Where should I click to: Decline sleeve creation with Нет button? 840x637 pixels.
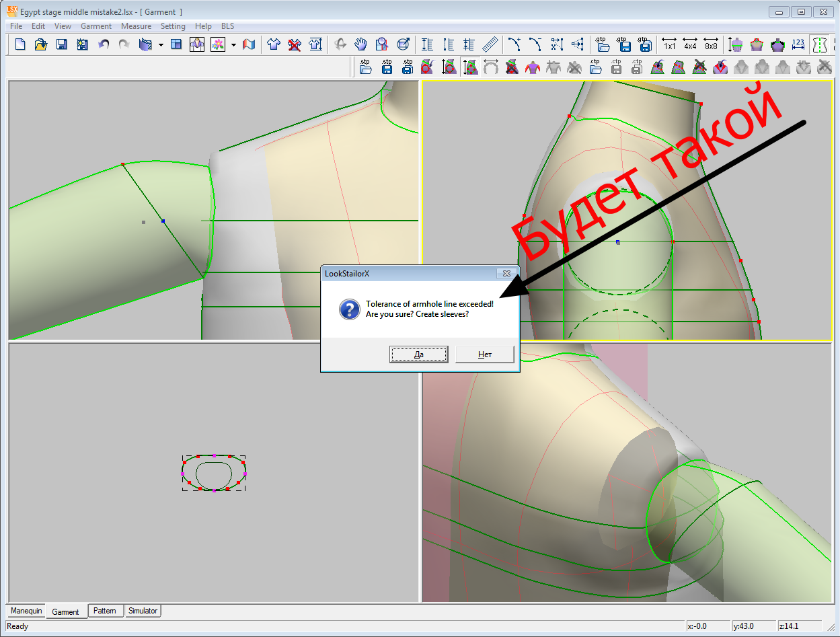484,354
